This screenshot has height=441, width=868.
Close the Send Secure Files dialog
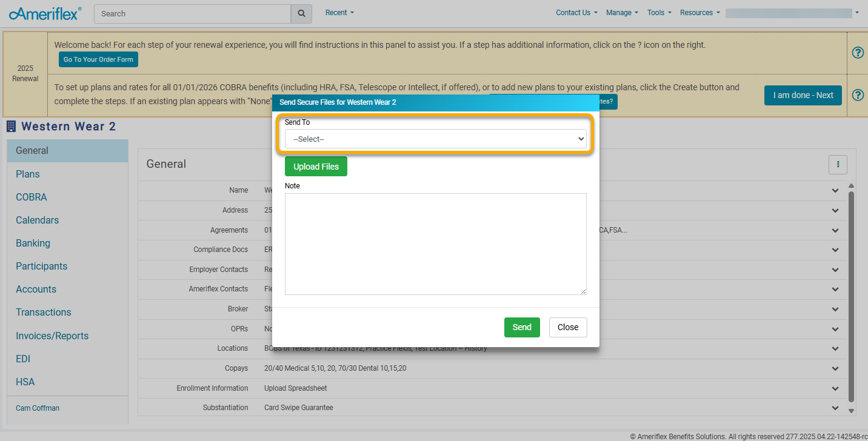coord(568,327)
